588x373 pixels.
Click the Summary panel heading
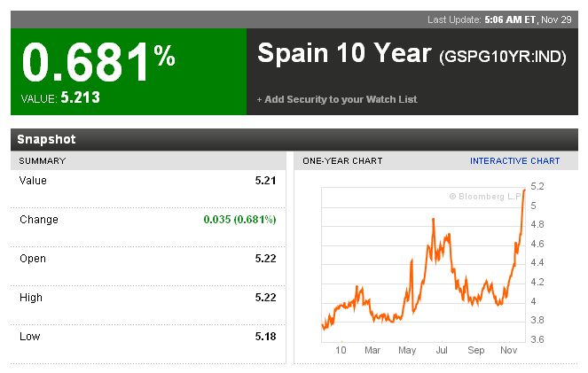coord(43,160)
